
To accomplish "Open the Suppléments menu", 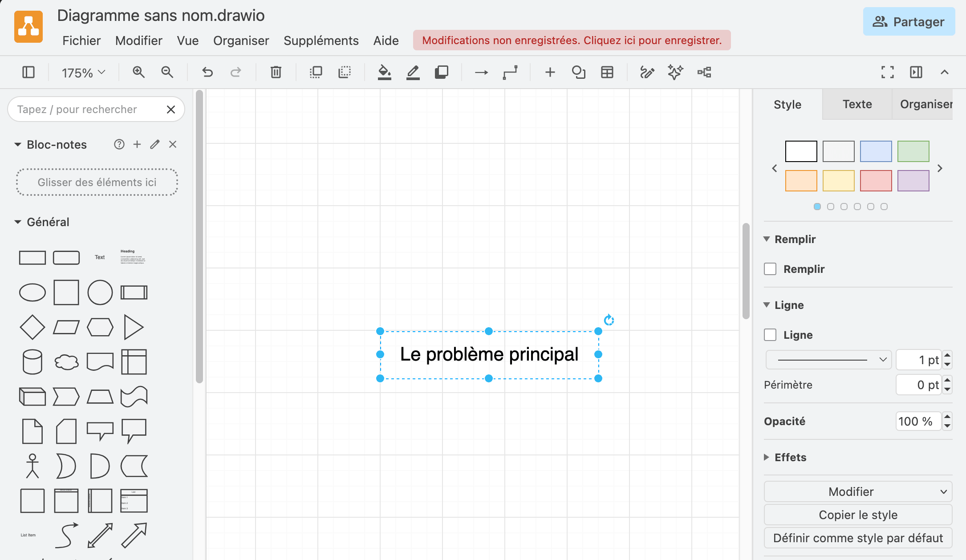I will point(321,41).
